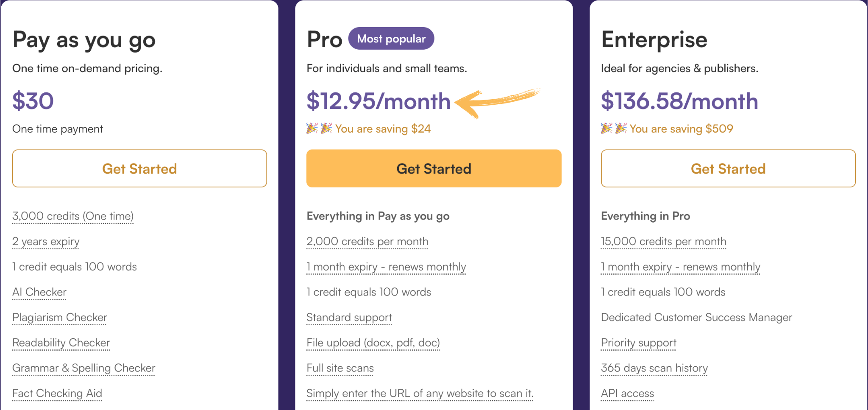Select Grammar & Spelling Checker feature

[x=84, y=368]
